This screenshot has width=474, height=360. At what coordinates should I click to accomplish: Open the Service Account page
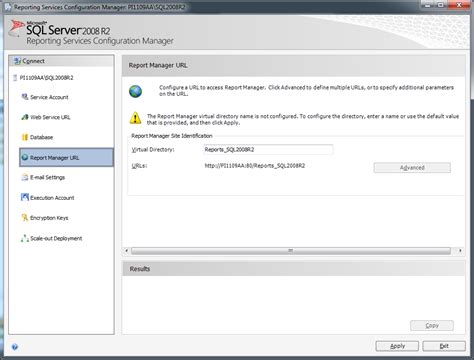(49, 97)
